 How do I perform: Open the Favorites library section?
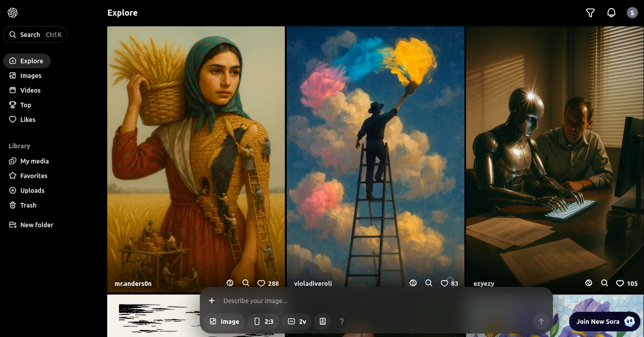33,176
